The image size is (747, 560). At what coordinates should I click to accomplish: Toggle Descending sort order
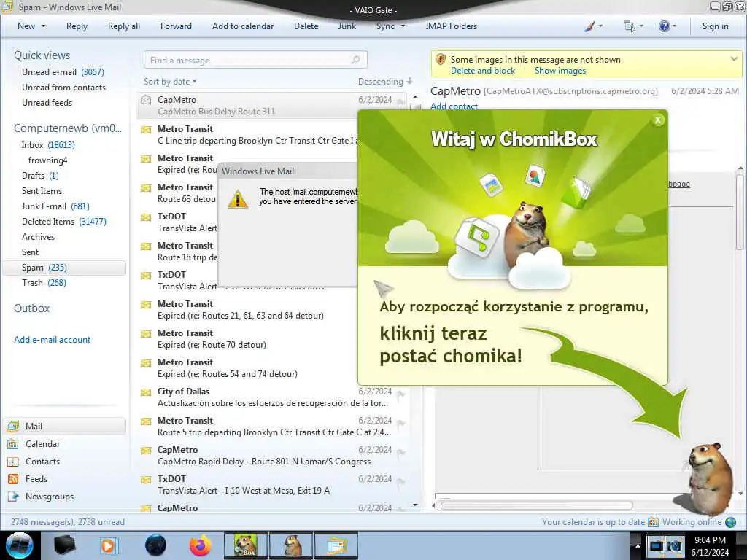point(385,82)
